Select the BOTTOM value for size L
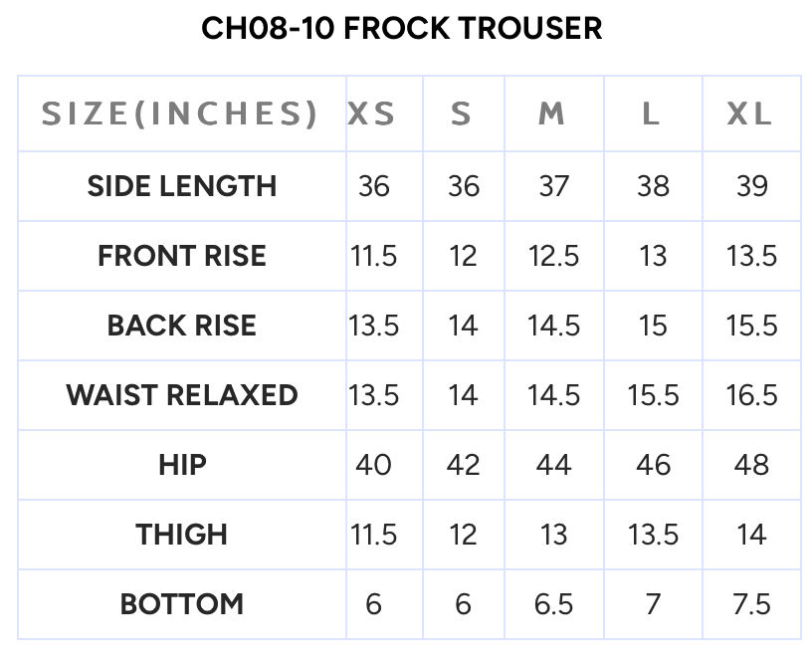The width and height of the screenshot is (812, 663). click(x=653, y=604)
